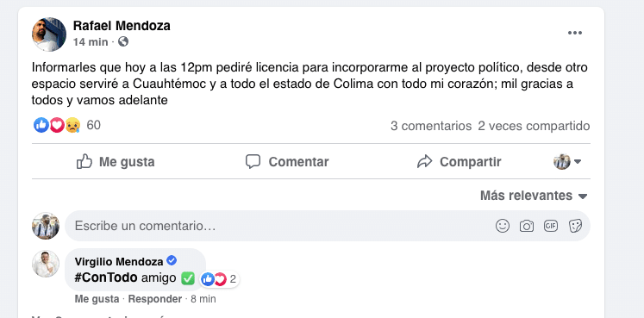This screenshot has width=644, height=318.
Task: Attach a photo using camera icon
Action: pos(527,226)
